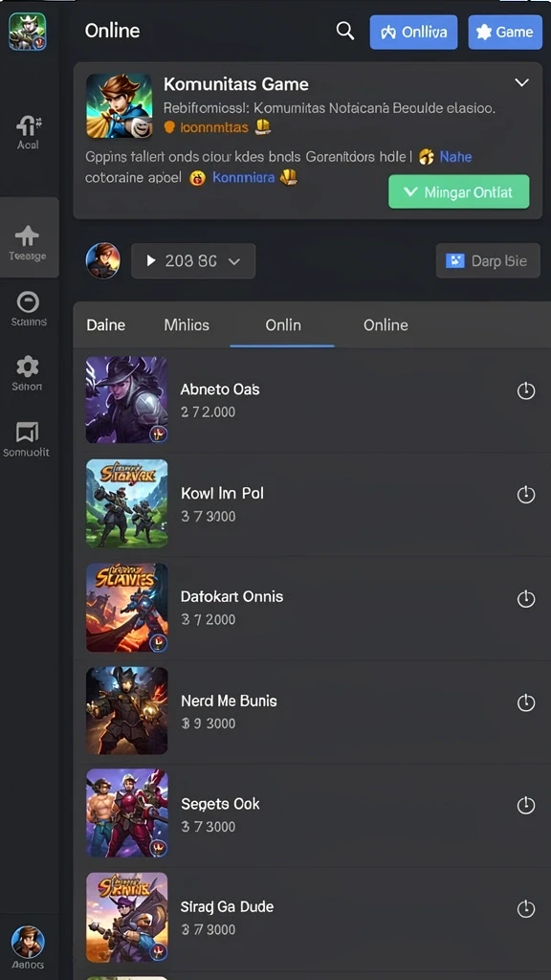Click the Nerd Me Bunis title text

click(229, 701)
